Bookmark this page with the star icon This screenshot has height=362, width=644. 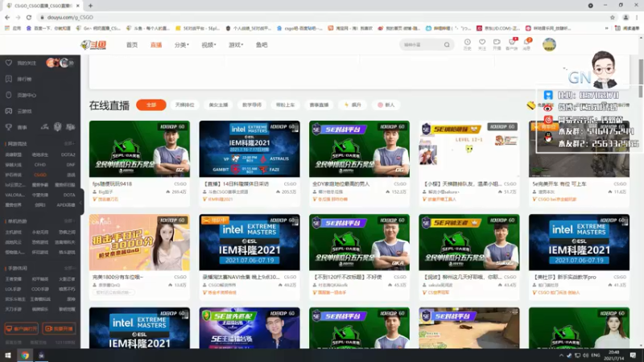[613, 17]
